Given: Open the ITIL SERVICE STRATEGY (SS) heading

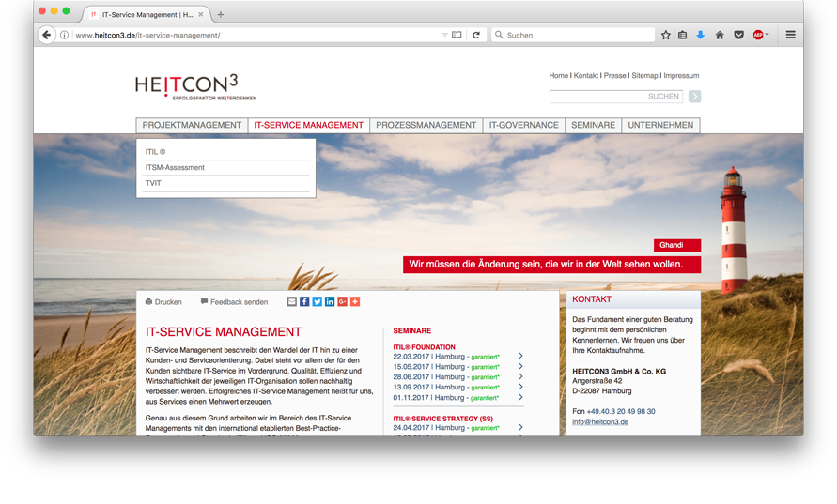Looking at the screenshot, I should 443,419.
